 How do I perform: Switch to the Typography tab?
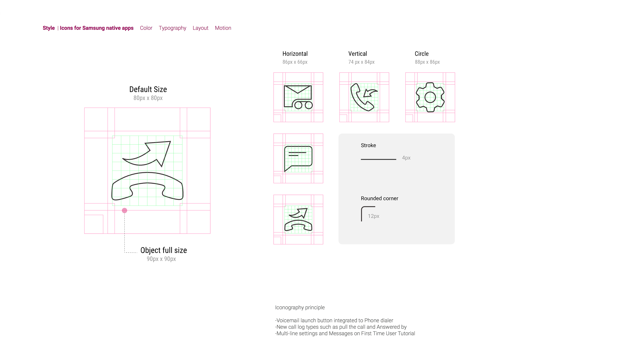(172, 28)
